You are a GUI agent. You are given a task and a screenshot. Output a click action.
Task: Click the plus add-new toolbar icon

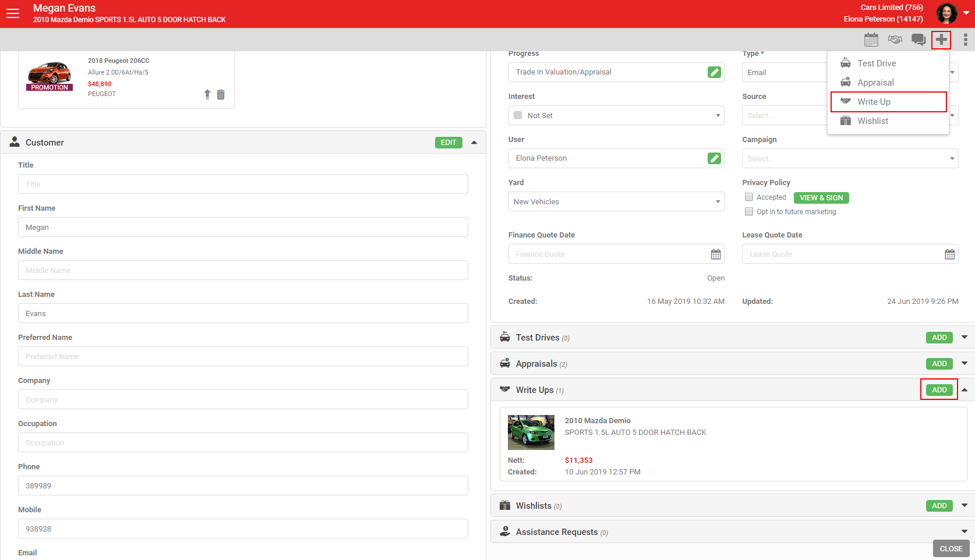[x=941, y=40]
